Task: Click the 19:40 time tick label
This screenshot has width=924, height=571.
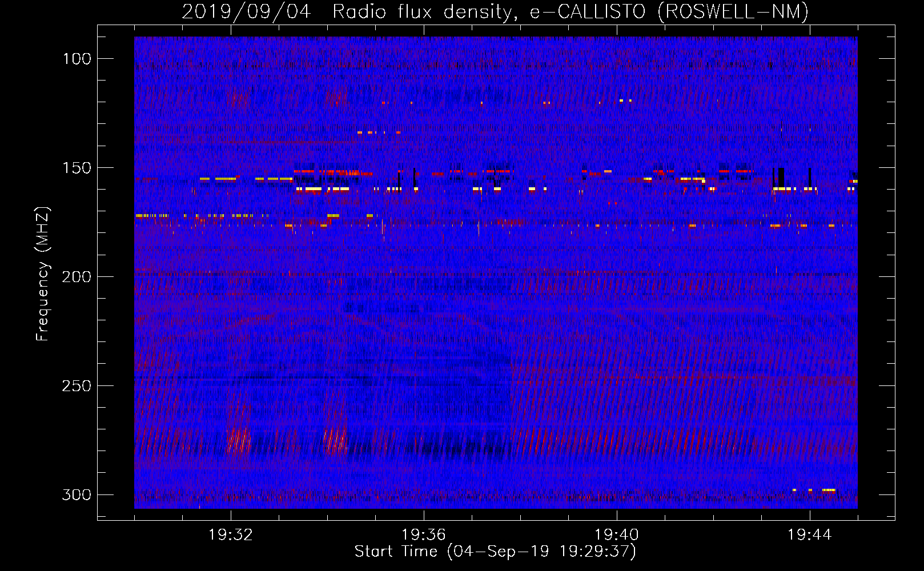Action: (617, 535)
